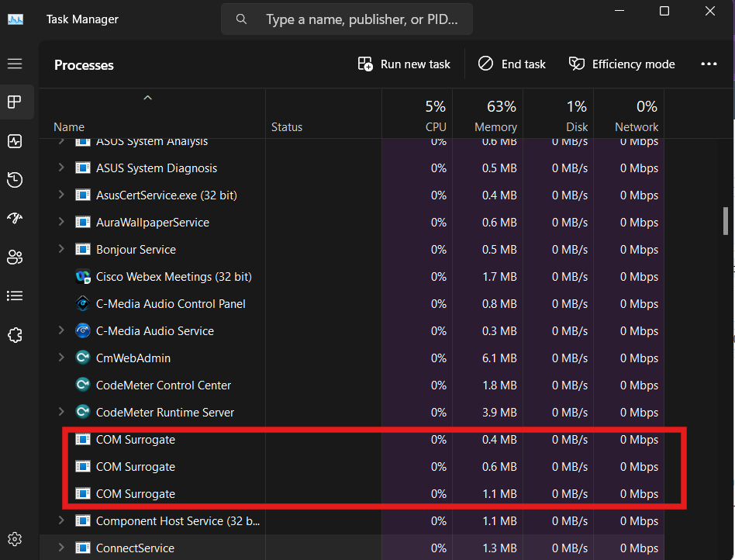Click Run new task button
The image size is (735, 560).
click(404, 64)
